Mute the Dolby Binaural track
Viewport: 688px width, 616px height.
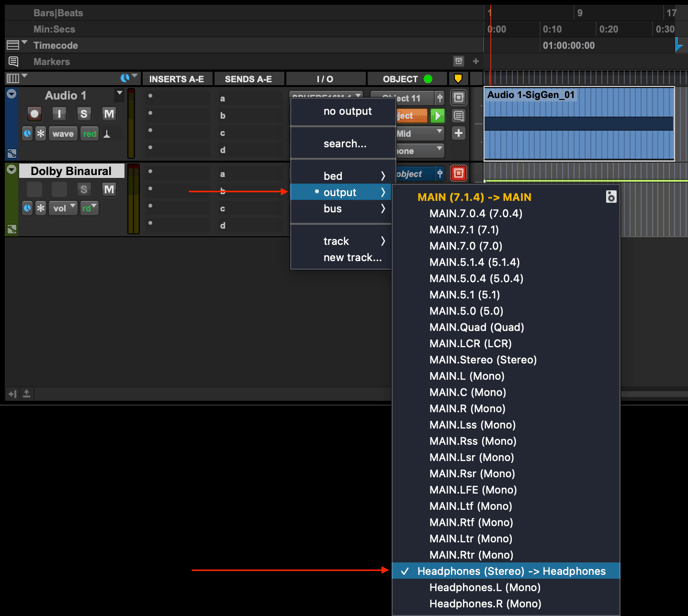point(108,189)
